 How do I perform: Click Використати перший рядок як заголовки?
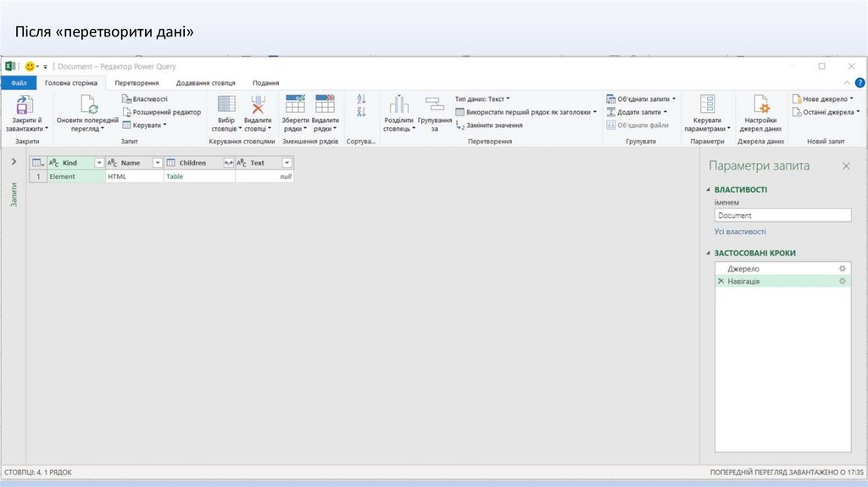click(x=526, y=112)
